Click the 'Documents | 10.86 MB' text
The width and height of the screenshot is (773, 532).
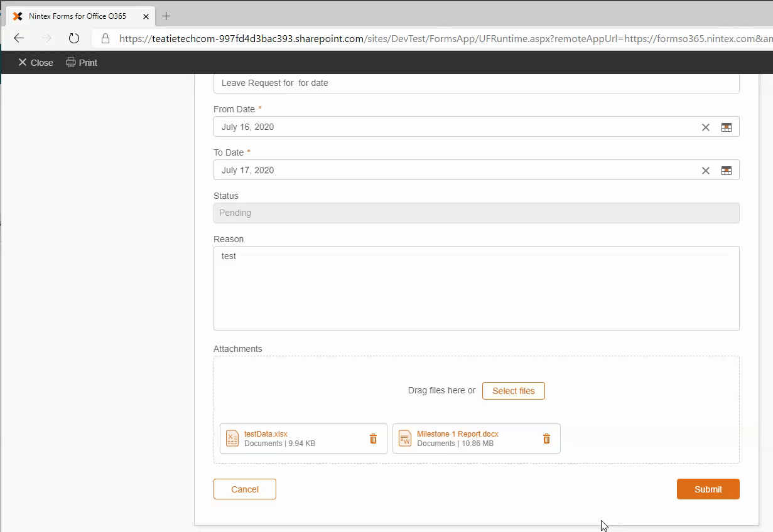[x=455, y=444]
